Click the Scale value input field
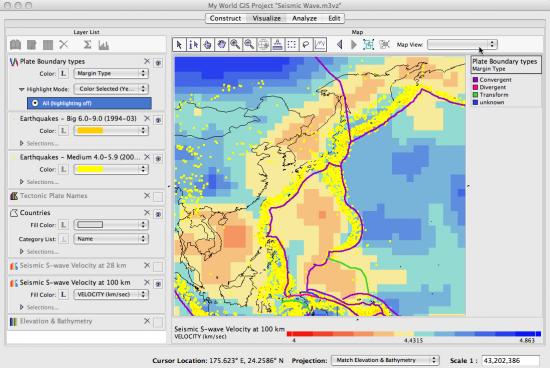Viewport: 550px width, 368px height. tap(511, 360)
